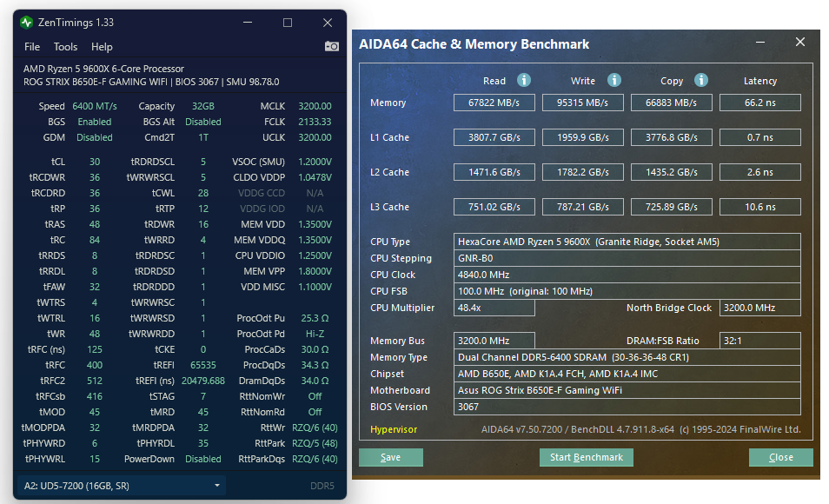Click the L2 Cache Read 1471.6 GB/s field

494,172
